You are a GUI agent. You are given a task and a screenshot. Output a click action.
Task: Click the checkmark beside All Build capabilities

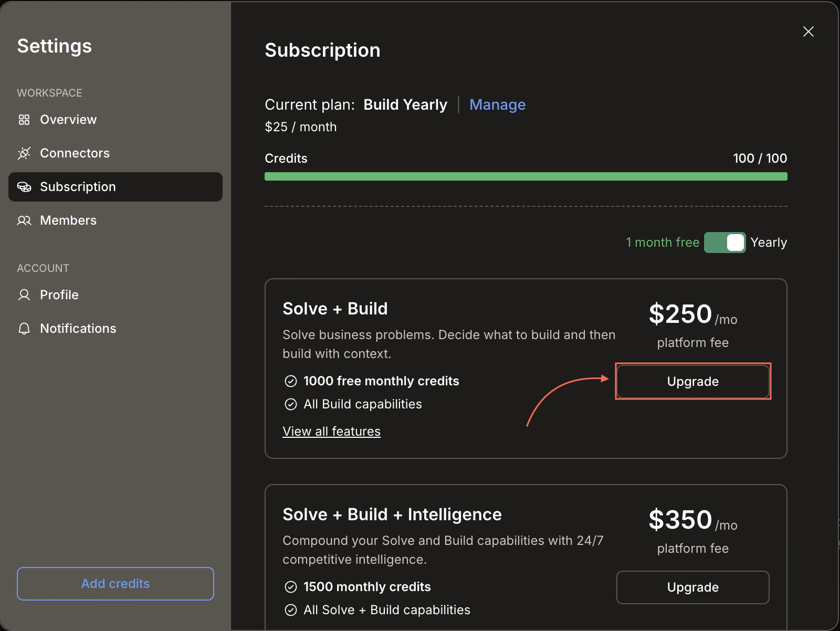click(291, 404)
